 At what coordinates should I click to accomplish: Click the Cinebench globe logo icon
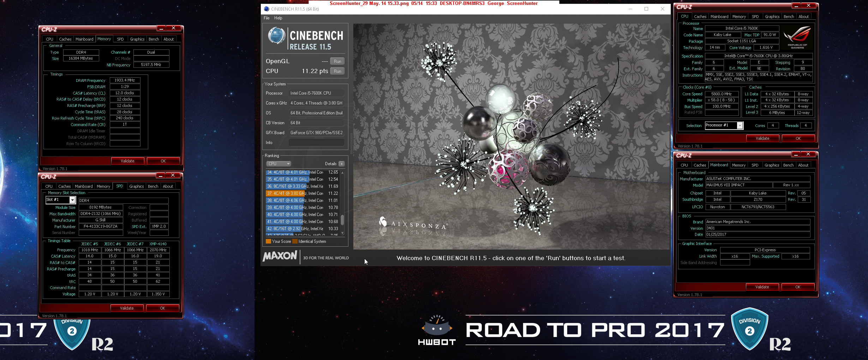276,36
